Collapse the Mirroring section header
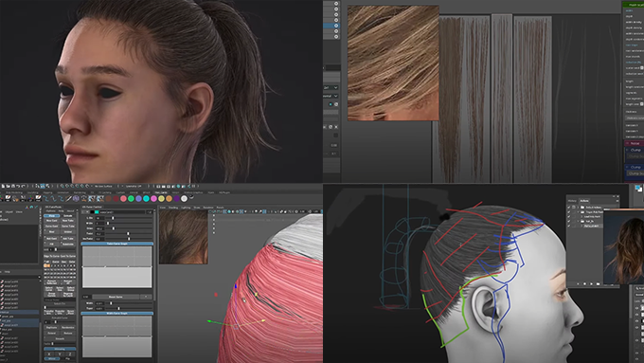 pyautogui.click(x=60, y=349)
